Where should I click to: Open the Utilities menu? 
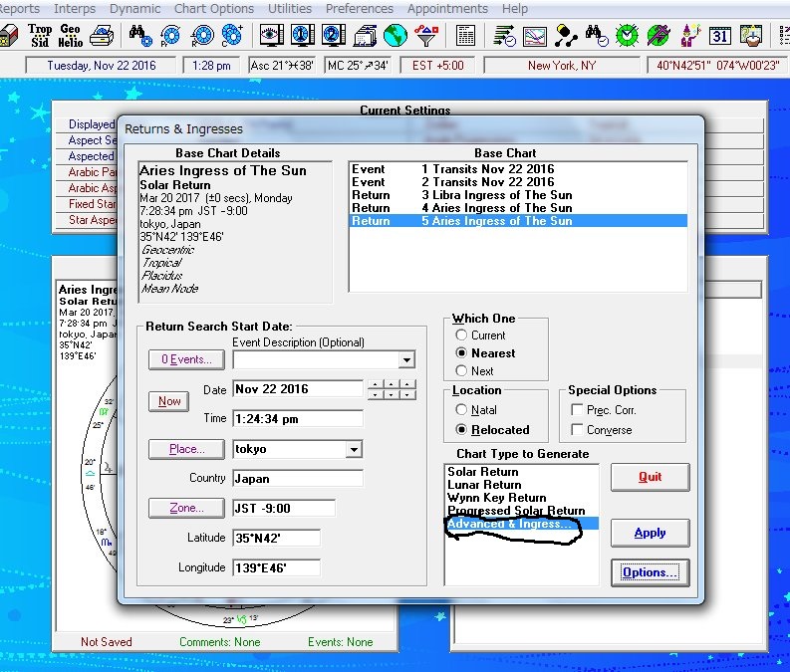pos(290,9)
